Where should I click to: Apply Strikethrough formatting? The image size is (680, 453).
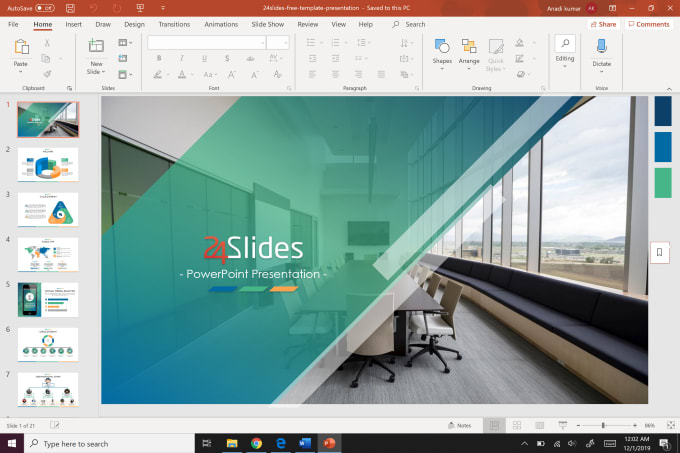tap(250, 58)
